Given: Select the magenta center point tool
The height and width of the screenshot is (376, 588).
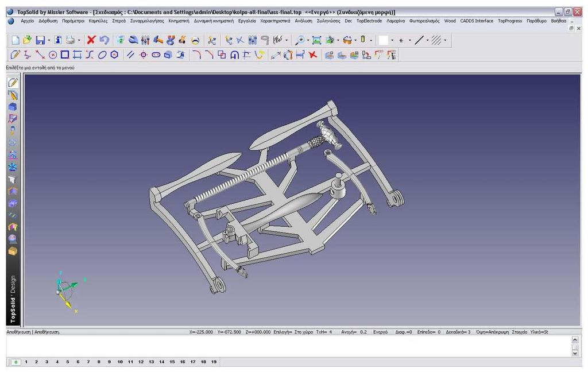Looking at the screenshot, I should coord(143,55).
